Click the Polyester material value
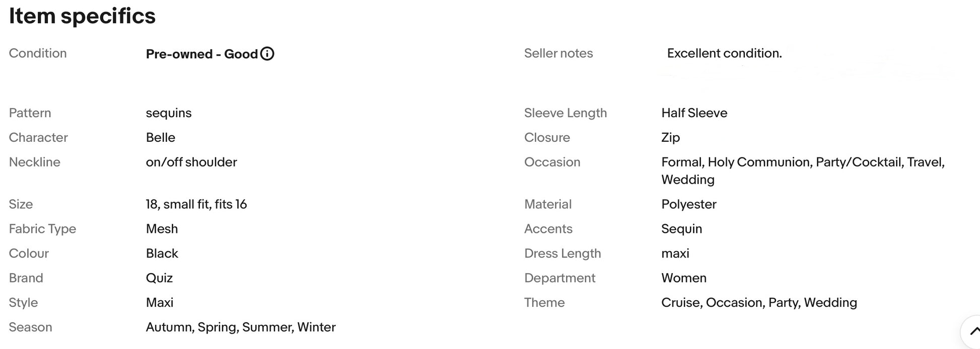The height and width of the screenshot is (349, 980). click(x=688, y=204)
